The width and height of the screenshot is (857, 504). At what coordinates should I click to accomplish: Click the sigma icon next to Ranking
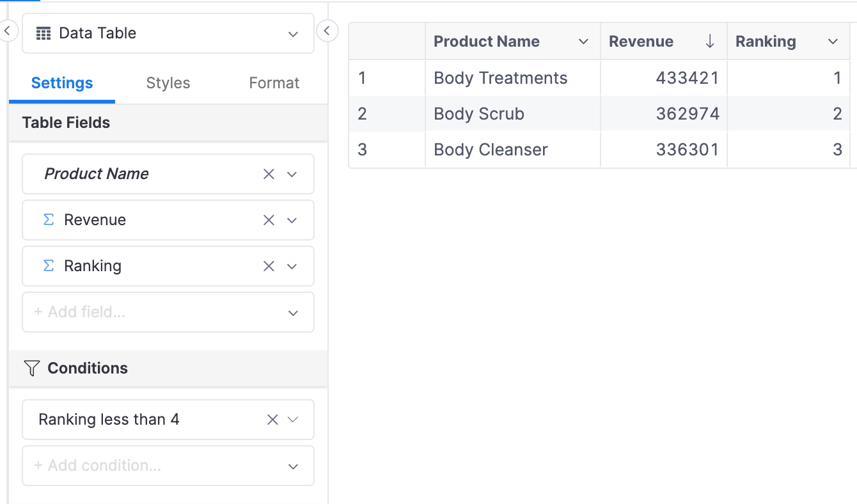(49, 265)
